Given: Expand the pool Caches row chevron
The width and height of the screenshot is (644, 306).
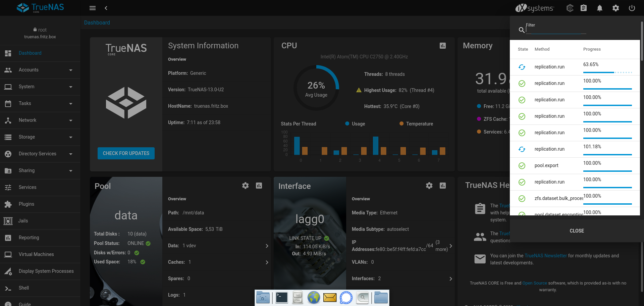Looking at the screenshot, I should [x=267, y=262].
